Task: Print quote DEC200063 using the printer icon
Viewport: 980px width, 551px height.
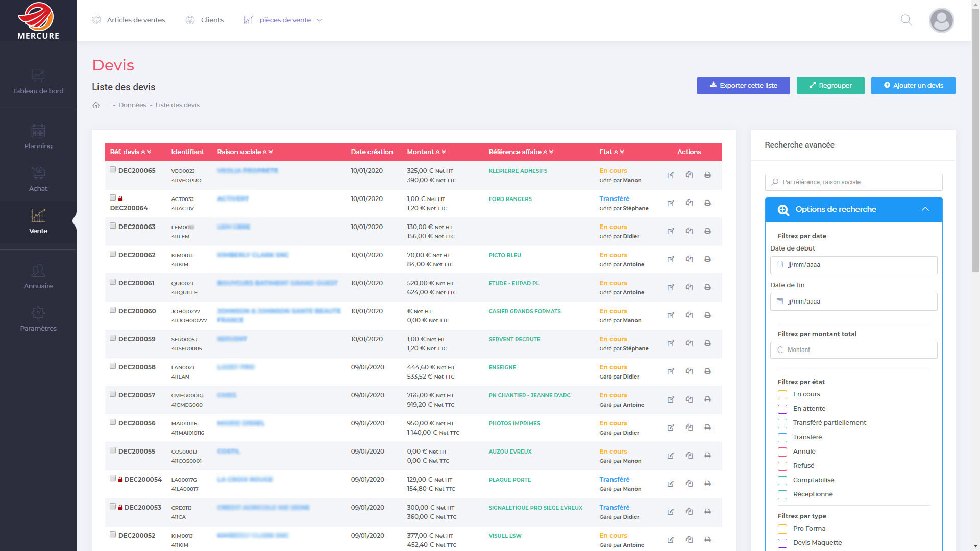Action: pos(707,231)
